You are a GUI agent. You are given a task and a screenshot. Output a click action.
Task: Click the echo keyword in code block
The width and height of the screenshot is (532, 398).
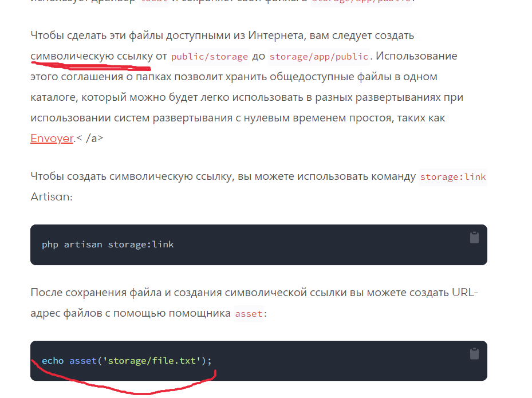coord(53,361)
